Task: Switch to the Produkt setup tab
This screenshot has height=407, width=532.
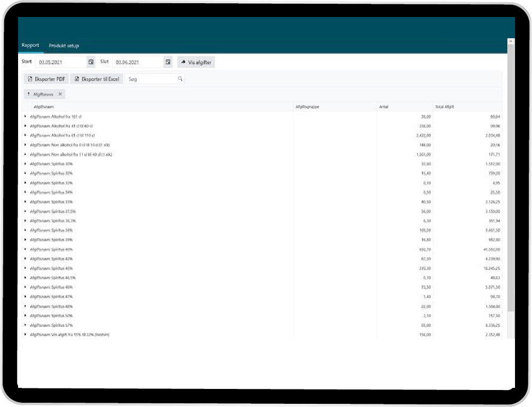Action: (x=64, y=46)
